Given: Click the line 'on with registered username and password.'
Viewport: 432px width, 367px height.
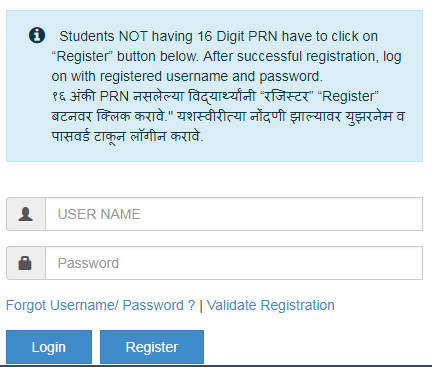Looking at the screenshot, I should (187, 76).
